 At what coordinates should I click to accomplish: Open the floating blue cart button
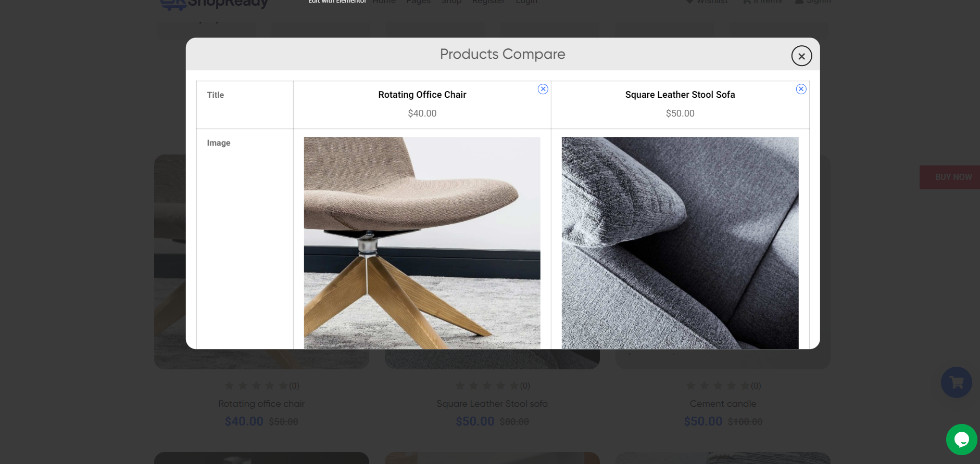pos(956,382)
